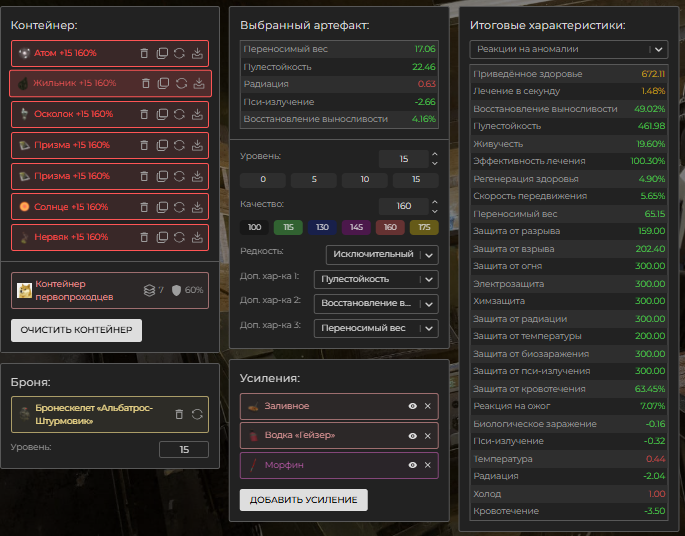The image size is (685, 536).
Task: Select the Контейнер первопроходцев container
Action: [x=110, y=290]
